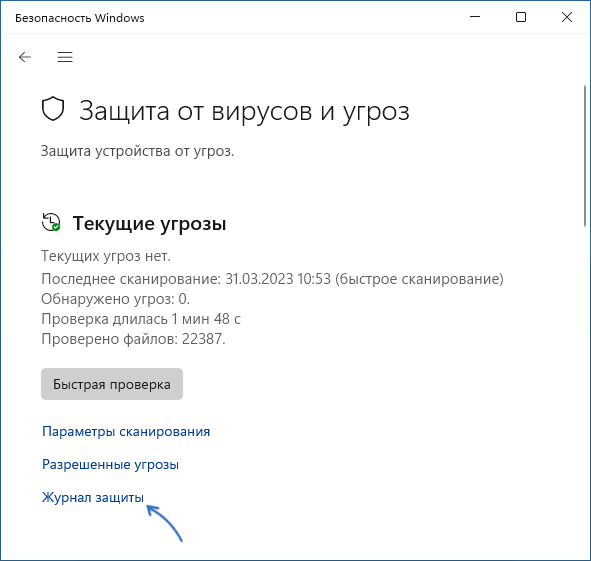This screenshot has height=561, width=591.
Task: Click the text Проверка длилась 1 мин 48 с
Action: pos(141,319)
